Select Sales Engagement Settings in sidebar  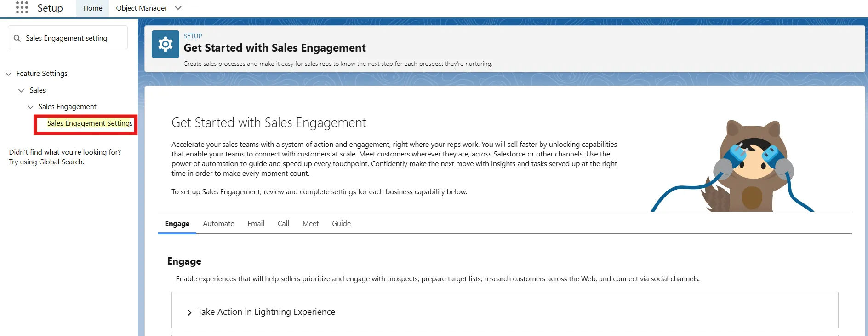tap(90, 123)
